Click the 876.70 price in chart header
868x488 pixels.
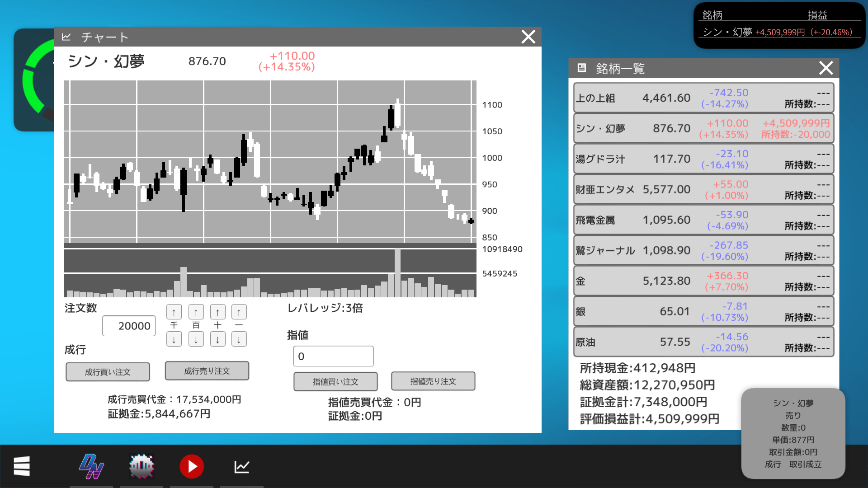207,61
